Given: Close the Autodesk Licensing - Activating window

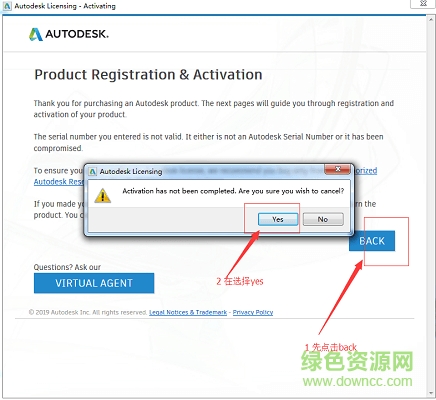Looking at the screenshot, I should (423, 3).
